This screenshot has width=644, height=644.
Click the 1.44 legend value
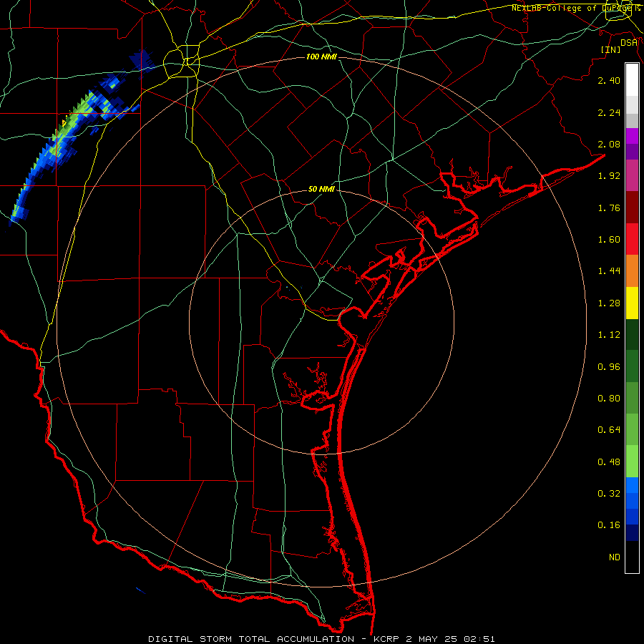click(609, 271)
